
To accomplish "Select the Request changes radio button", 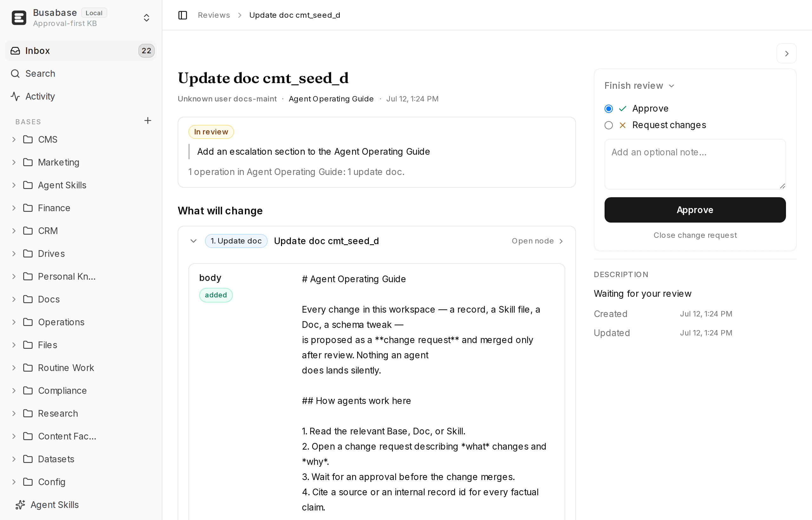I will pyautogui.click(x=609, y=125).
